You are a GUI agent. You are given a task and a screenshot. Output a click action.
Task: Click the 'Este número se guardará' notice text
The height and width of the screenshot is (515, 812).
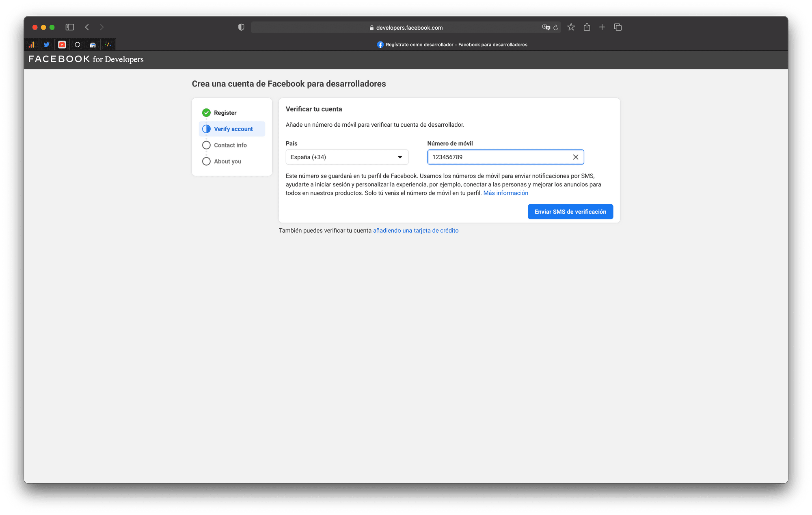443,184
